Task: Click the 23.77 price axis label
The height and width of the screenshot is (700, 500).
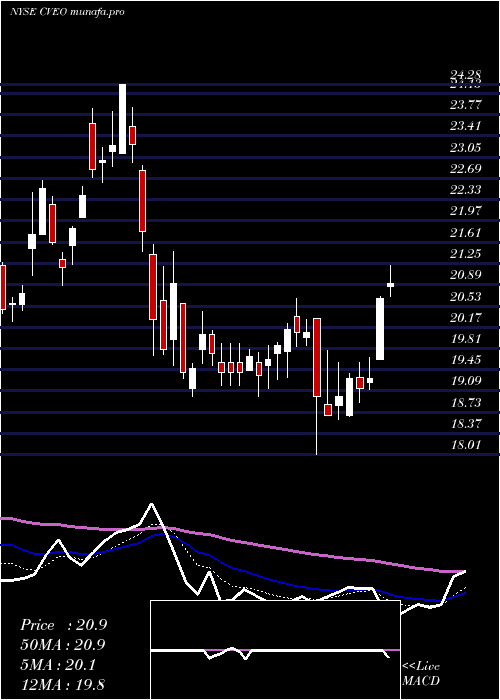Action: click(x=466, y=104)
